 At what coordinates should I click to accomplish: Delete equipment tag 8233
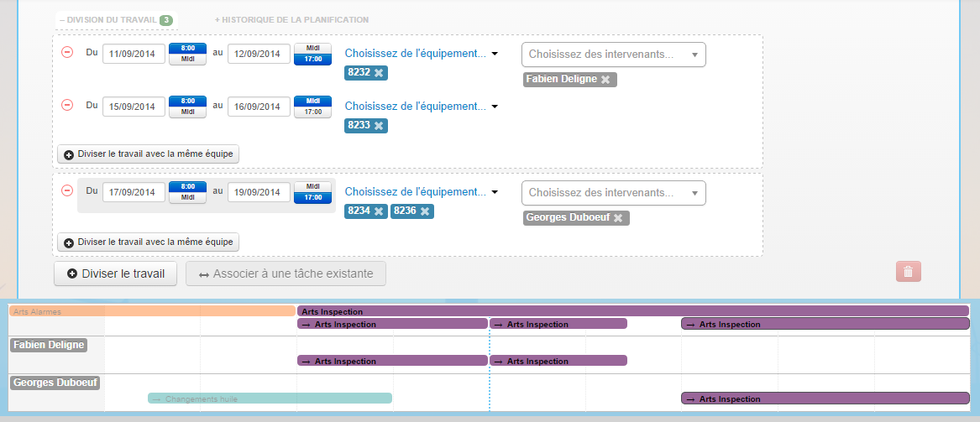(379, 126)
